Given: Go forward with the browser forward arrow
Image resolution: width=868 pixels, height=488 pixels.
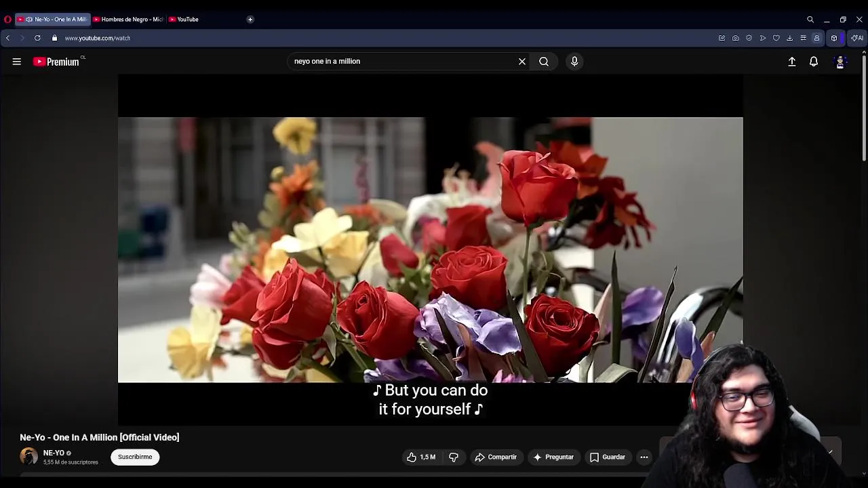Looking at the screenshot, I should (x=22, y=38).
